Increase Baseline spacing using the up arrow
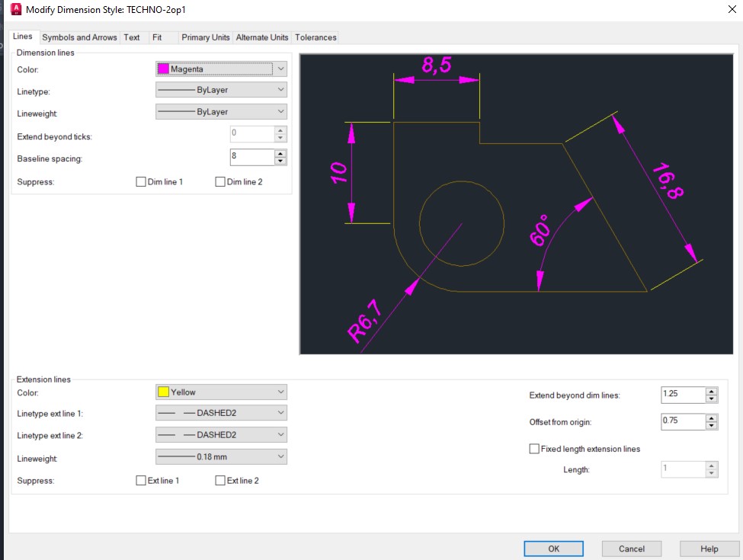This screenshot has height=560, width=743. click(280, 153)
